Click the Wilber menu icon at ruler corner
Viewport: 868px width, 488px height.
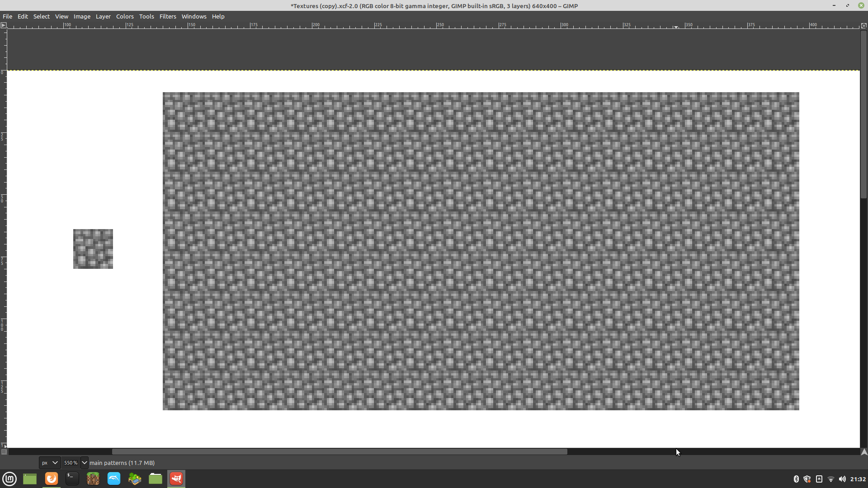click(x=4, y=26)
